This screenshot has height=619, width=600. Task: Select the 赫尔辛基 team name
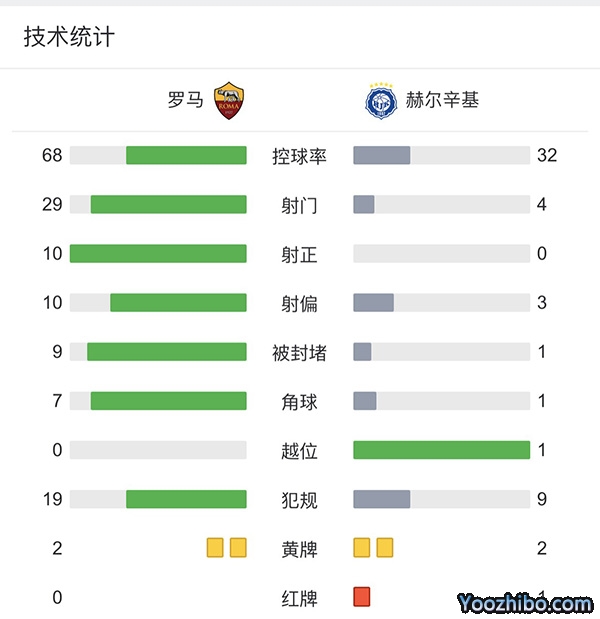(442, 101)
